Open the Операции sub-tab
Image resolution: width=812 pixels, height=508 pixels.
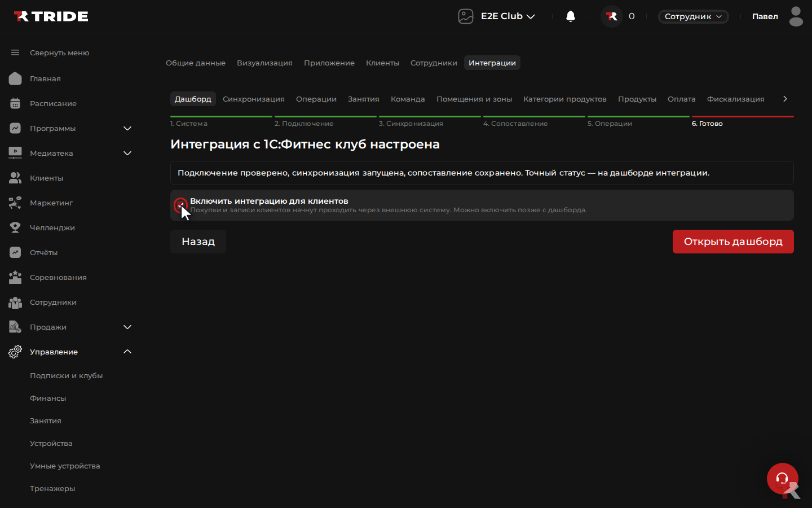[x=316, y=99]
